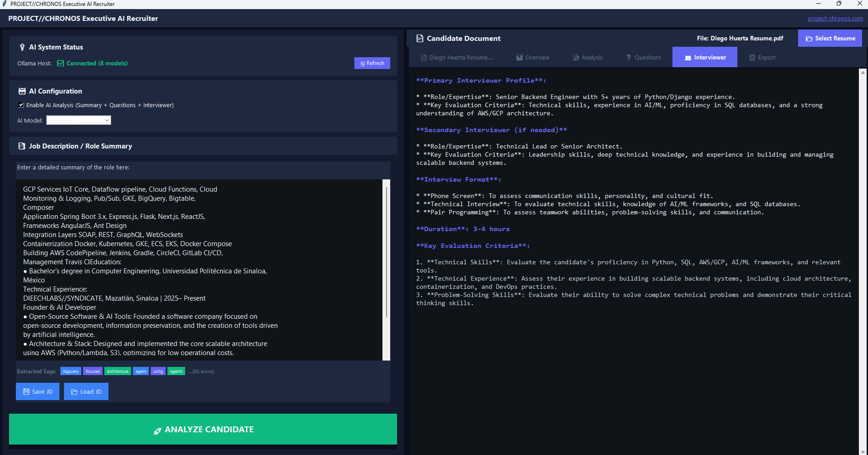
Task: Click the question mark icon on Questions tab
Action: coord(628,57)
